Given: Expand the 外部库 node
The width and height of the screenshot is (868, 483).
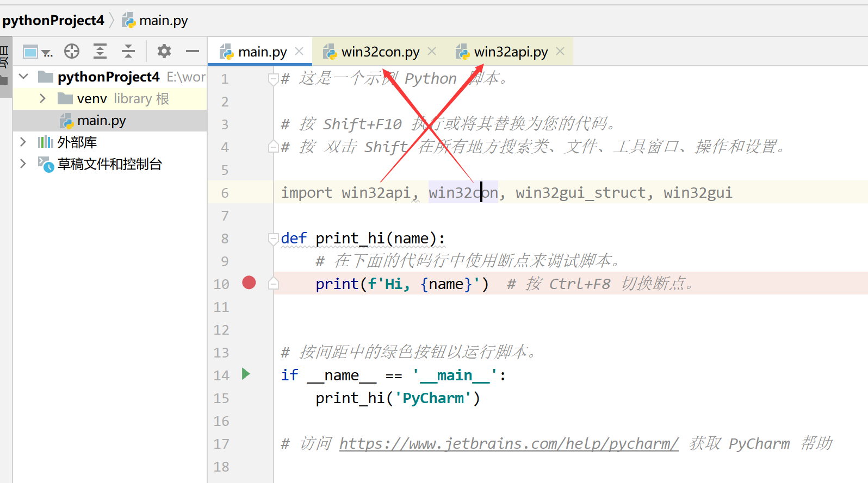Looking at the screenshot, I should pos(23,142).
